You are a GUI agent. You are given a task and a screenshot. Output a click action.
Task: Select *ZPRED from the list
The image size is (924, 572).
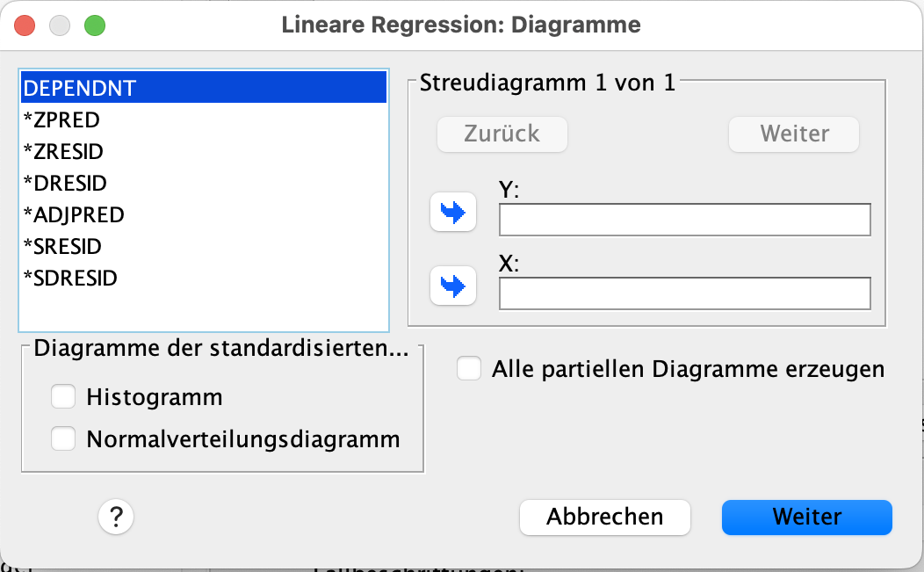61,119
